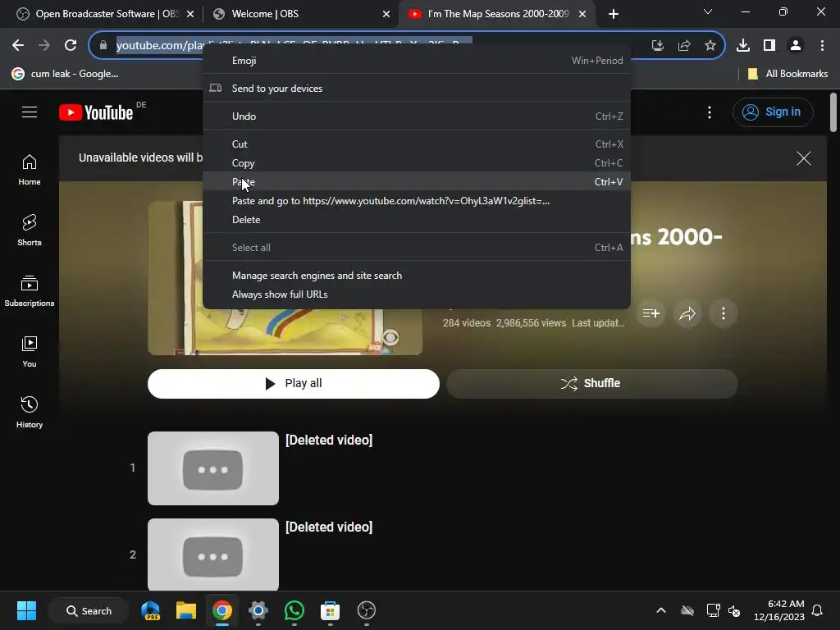
Task: Open the notifications bell in the tray
Action: click(x=817, y=610)
